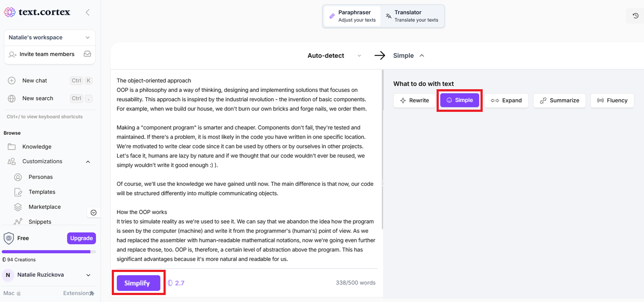Select the Fluency action
Viewport: 644px width, 302px height.
pyautogui.click(x=612, y=100)
